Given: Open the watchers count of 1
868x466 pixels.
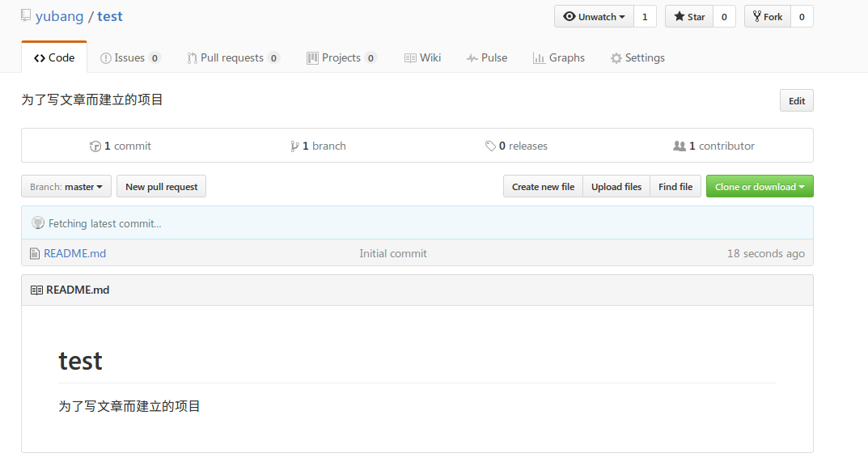Looking at the screenshot, I should click(645, 17).
